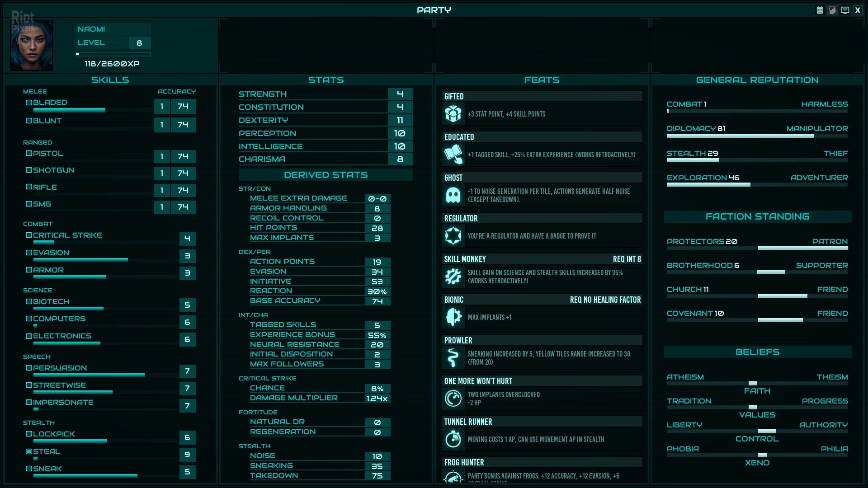Collapse the Faction Standing section
868x488 pixels.
pos(757,216)
